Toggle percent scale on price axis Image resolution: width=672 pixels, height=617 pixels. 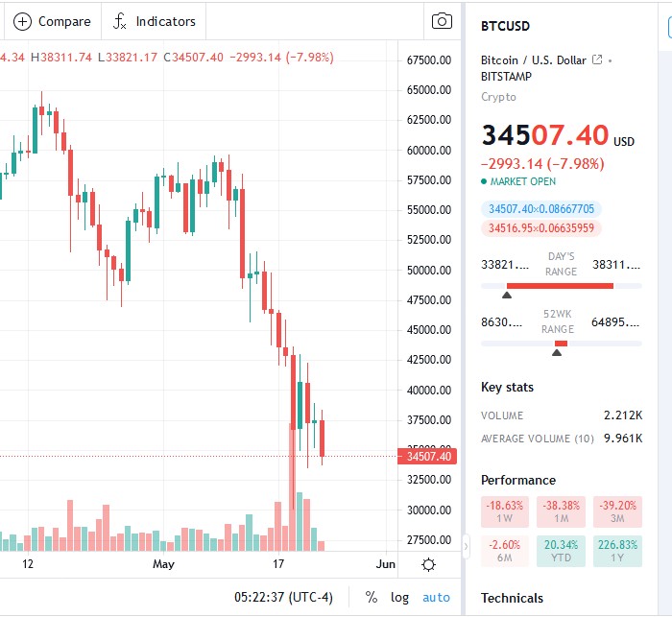pos(372,597)
